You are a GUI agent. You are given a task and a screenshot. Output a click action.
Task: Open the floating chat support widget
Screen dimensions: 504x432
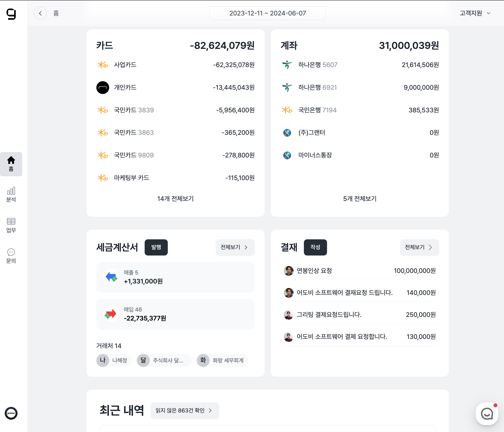487,414
